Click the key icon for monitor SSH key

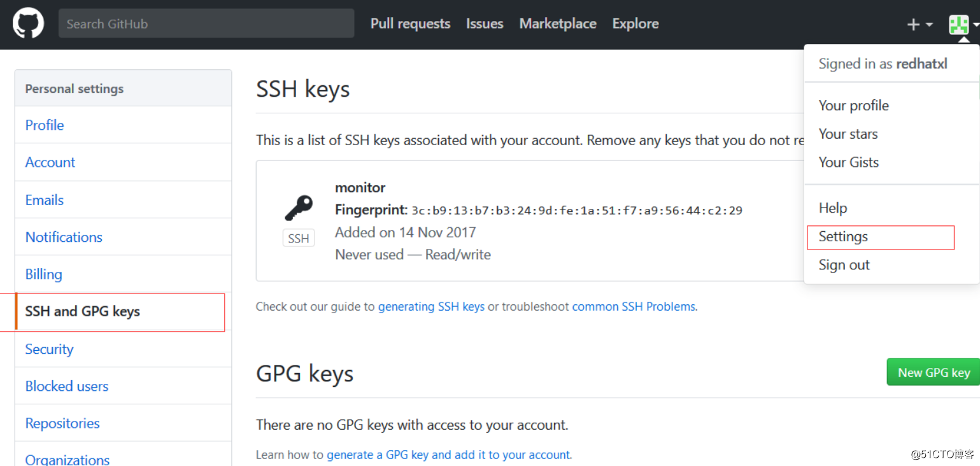coord(298,209)
